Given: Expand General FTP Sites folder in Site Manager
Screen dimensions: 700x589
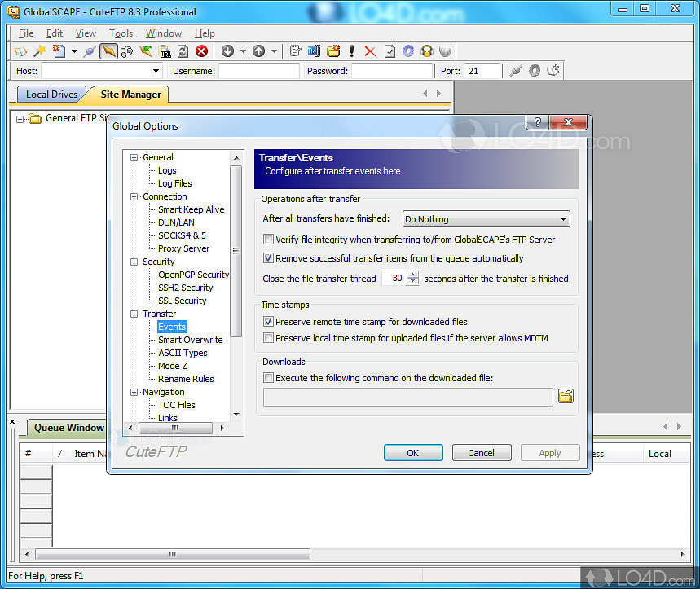Looking at the screenshot, I should tap(20, 119).
